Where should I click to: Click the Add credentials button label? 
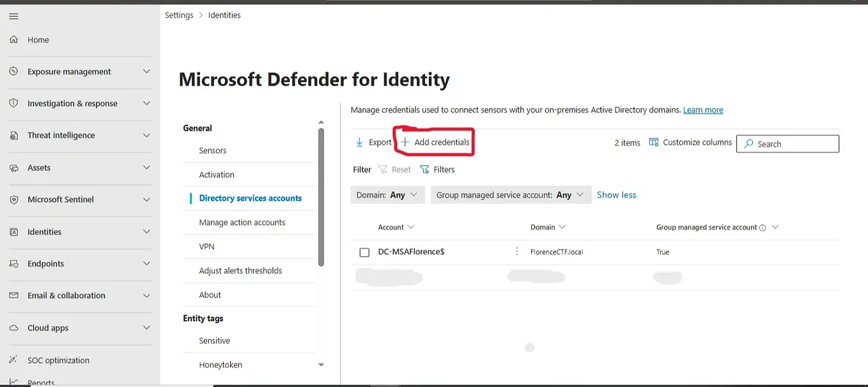tap(442, 142)
